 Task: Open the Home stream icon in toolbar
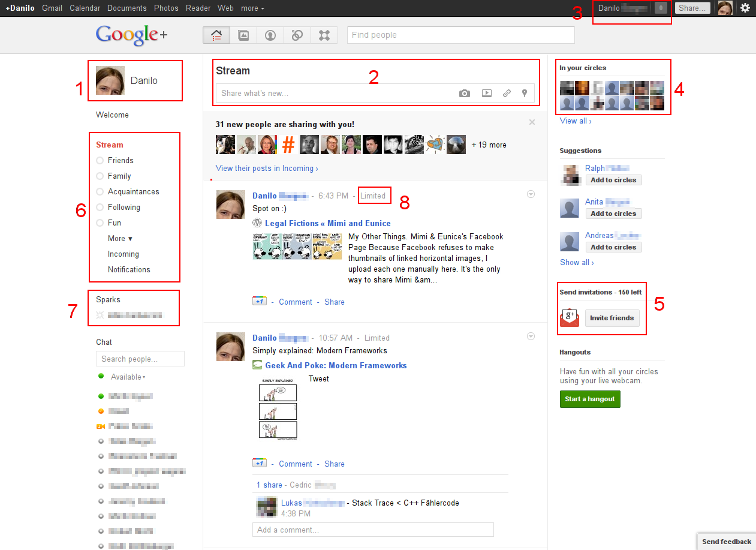216,35
